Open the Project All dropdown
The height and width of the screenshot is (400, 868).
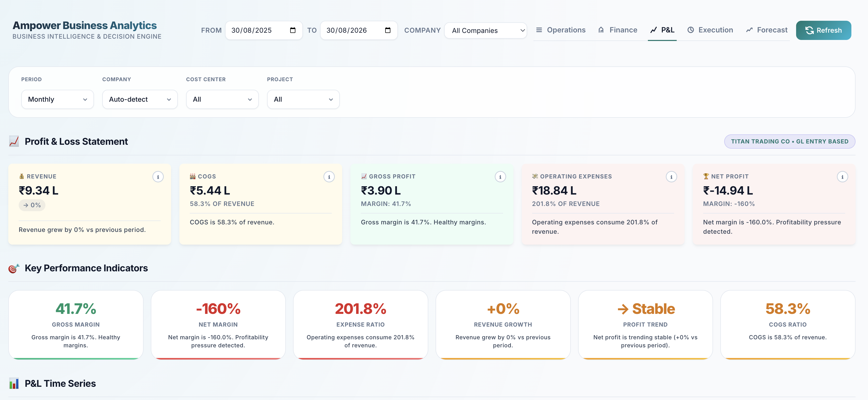click(x=303, y=99)
